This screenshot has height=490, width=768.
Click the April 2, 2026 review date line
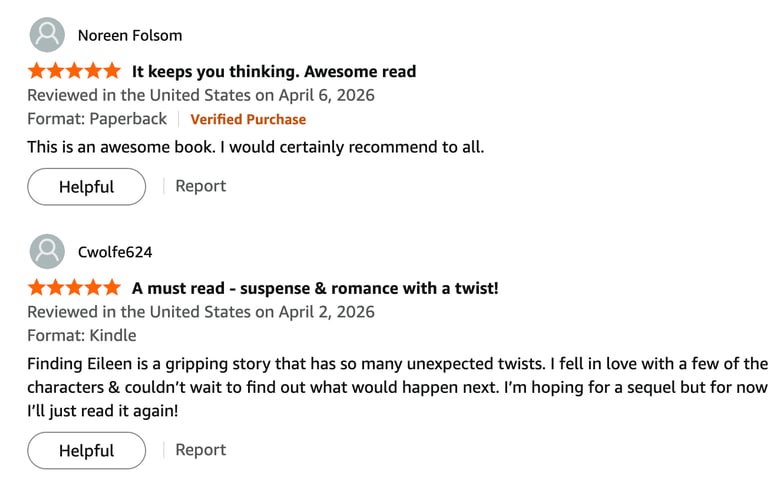pyautogui.click(x=201, y=312)
